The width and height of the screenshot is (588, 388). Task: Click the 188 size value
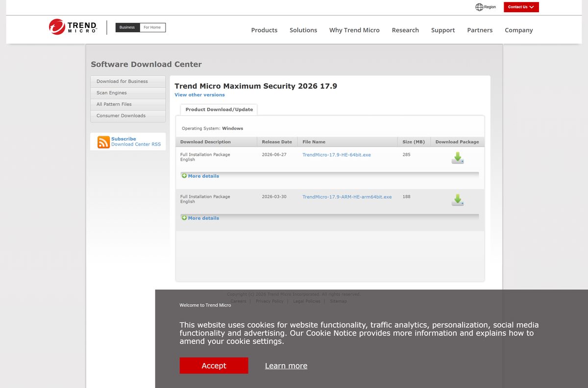tap(406, 197)
